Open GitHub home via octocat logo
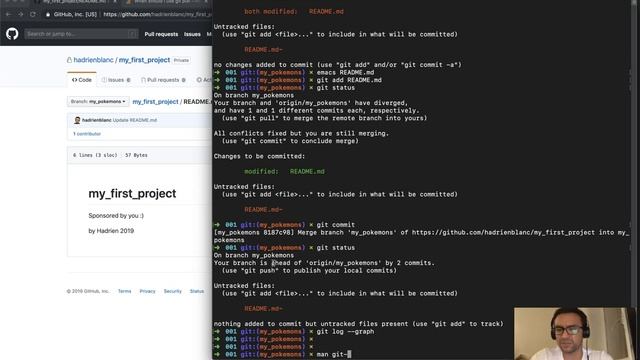 (x=12, y=34)
